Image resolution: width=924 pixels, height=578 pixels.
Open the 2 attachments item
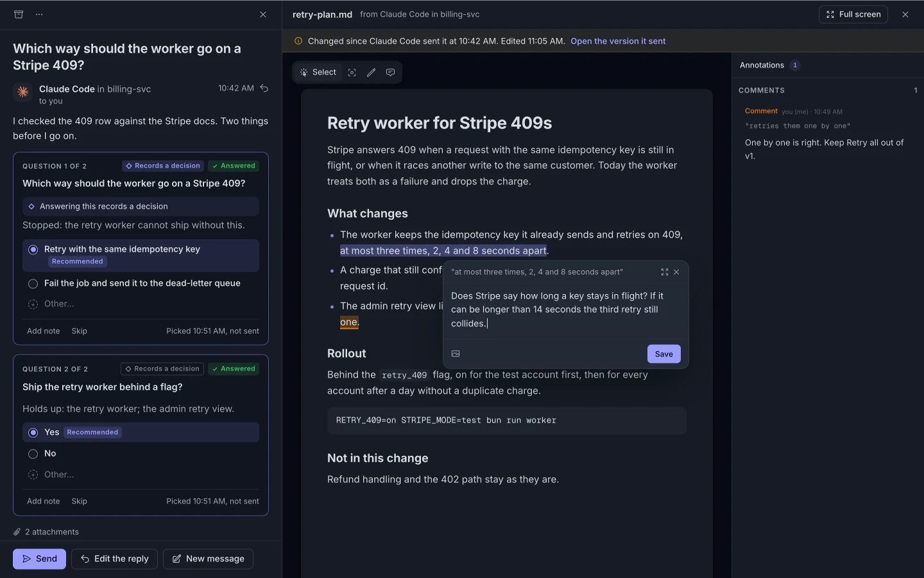[46, 532]
